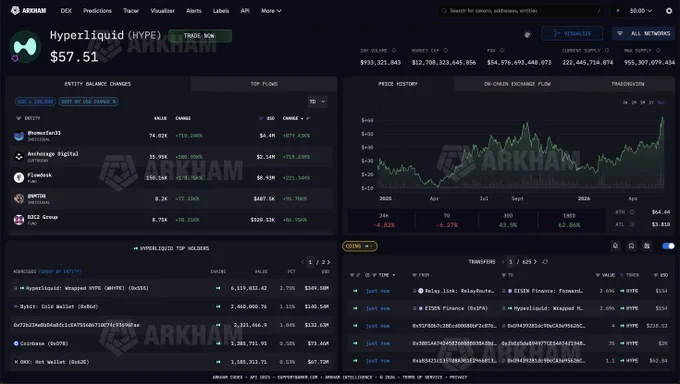
Task: Toggle Sort by USD Change % chip
Action: pyautogui.click(x=88, y=102)
